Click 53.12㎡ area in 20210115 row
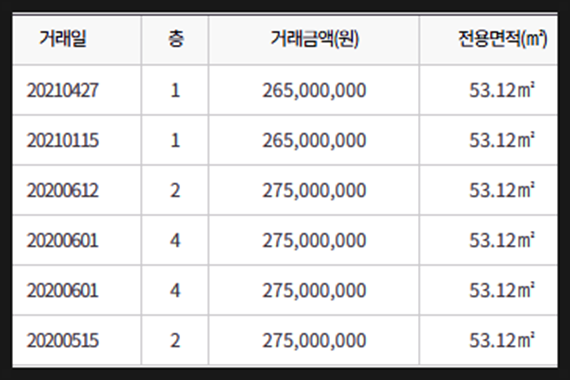The image size is (570, 380). (x=502, y=140)
